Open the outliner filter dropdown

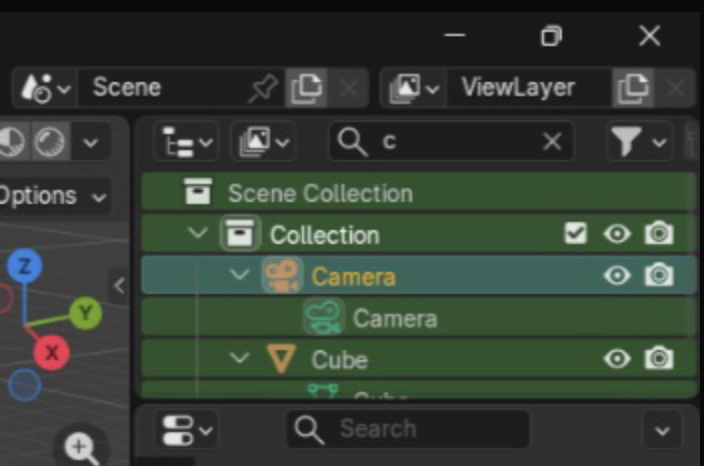click(639, 142)
